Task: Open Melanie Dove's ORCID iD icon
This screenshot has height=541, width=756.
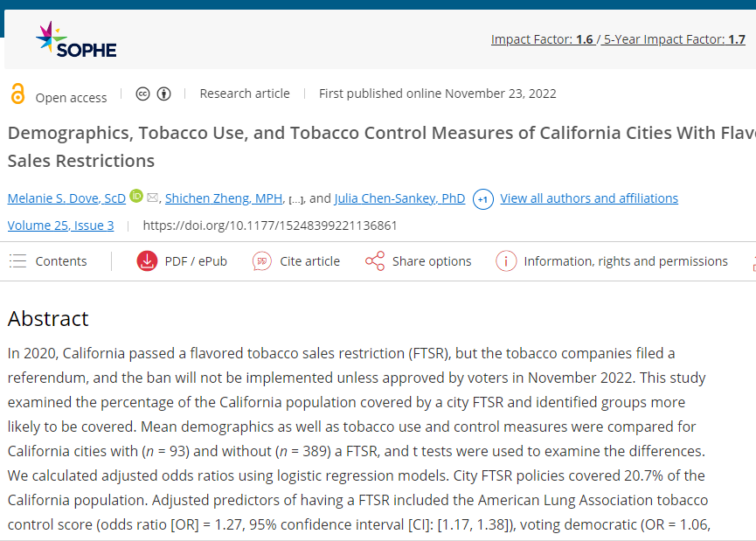Action: point(136,197)
